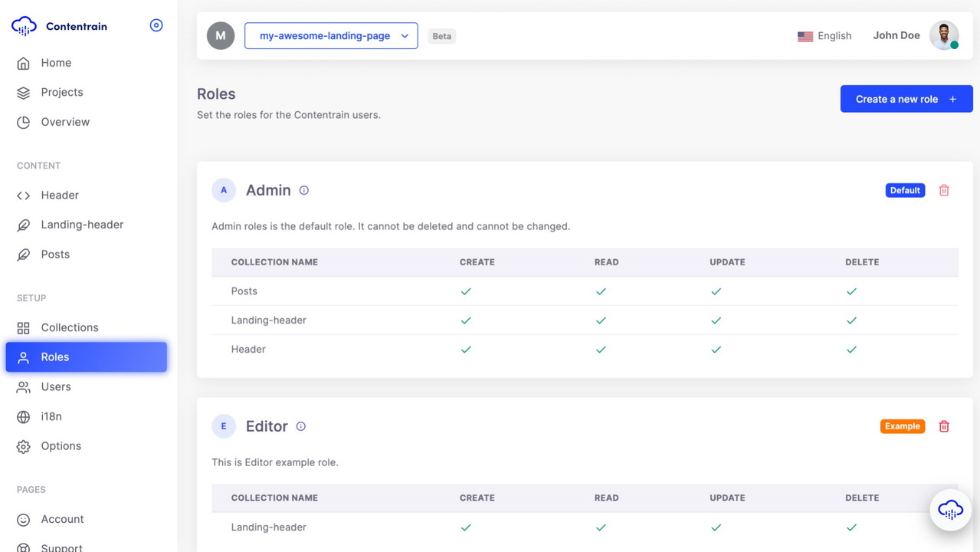
Task: Toggle Header delete permission checkmark in Admin
Action: 851,350
